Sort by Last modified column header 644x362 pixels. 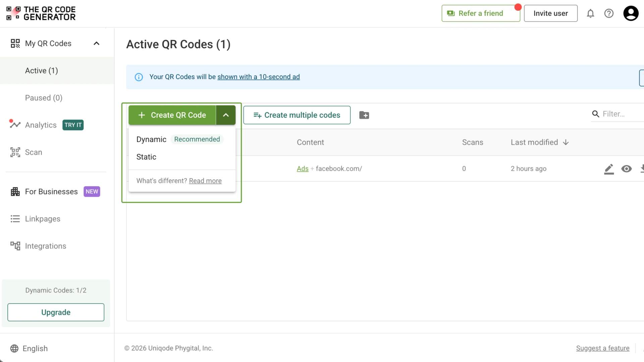[534, 142]
